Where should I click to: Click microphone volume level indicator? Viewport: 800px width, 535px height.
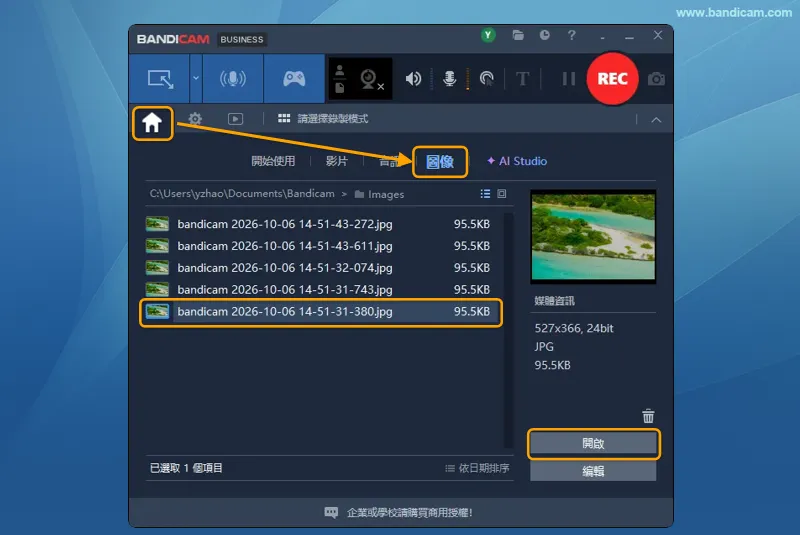tap(467, 79)
